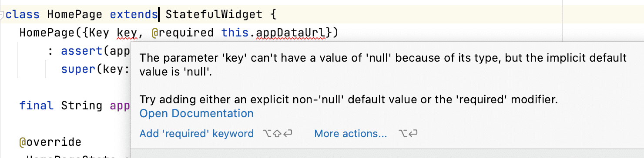Click the underlined appDataUrl identifier
The width and height of the screenshot is (644, 158).
coord(290,33)
